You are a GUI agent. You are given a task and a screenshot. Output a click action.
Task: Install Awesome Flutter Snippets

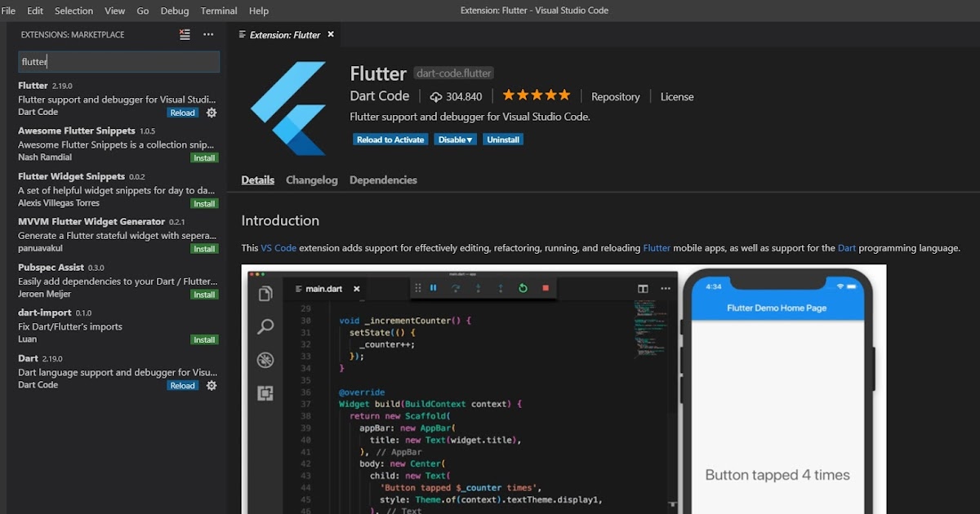point(204,157)
